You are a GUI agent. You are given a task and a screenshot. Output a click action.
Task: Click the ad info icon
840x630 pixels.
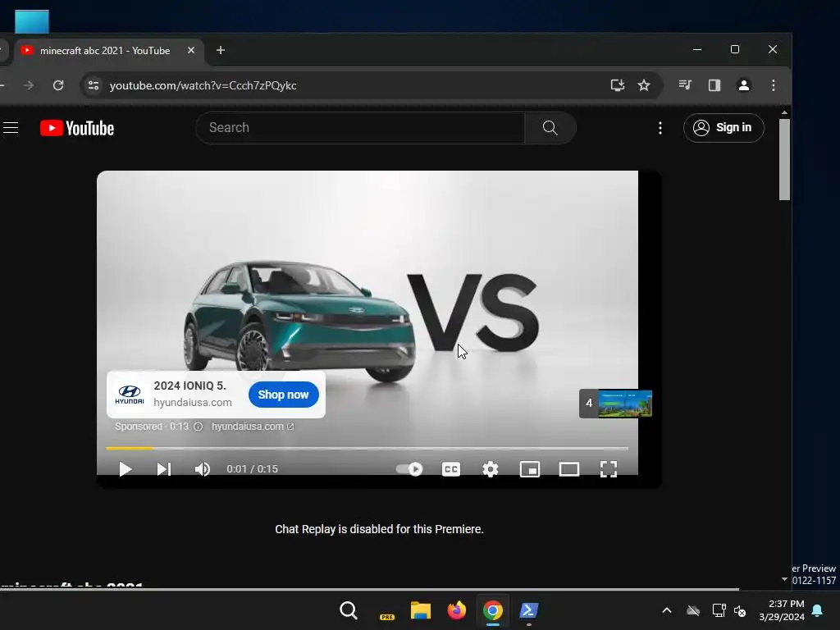point(199,427)
